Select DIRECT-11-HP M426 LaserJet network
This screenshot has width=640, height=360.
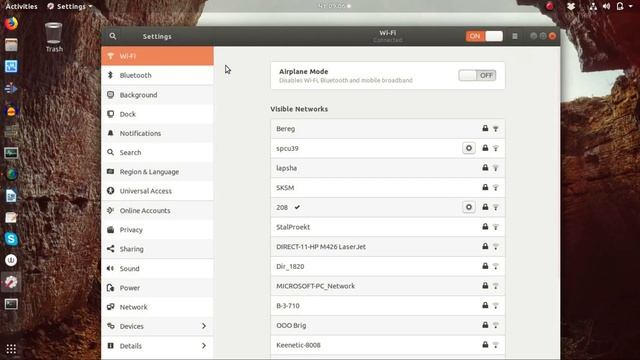(x=387, y=247)
